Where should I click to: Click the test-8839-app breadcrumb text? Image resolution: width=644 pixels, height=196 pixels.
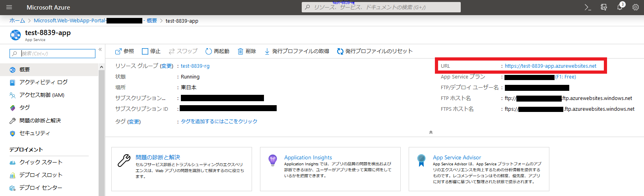coord(182,21)
